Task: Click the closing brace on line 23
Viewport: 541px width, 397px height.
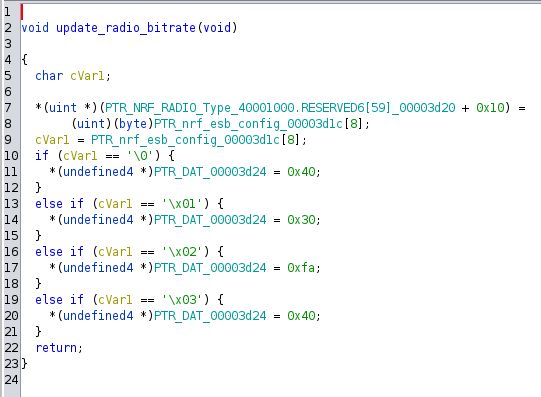Action: tap(24, 363)
